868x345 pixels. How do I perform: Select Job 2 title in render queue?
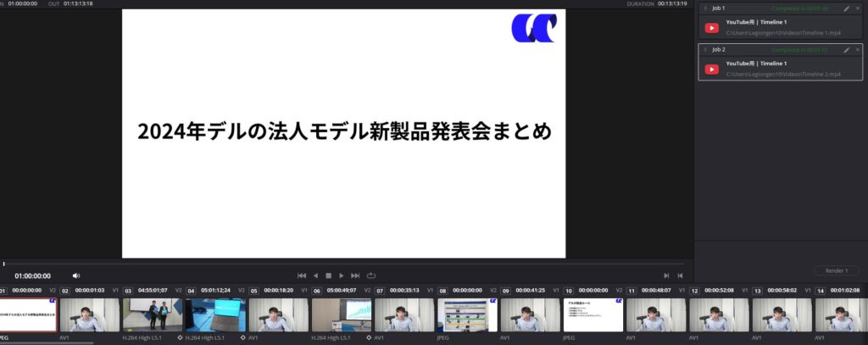(x=719, y=50)
